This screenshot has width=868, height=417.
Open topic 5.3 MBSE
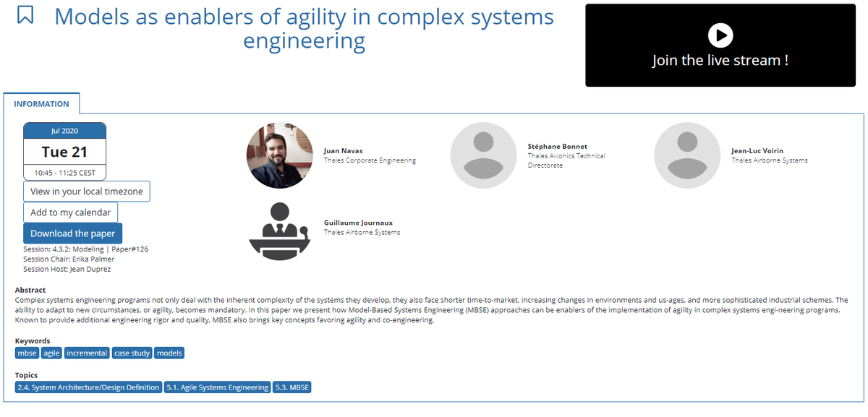pos(292,387)
